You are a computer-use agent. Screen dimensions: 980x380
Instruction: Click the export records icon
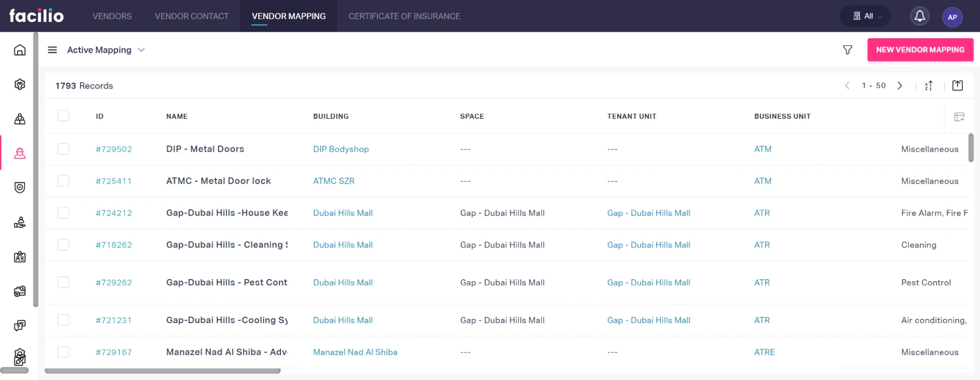pyautogui.click(x=957, y=86)
